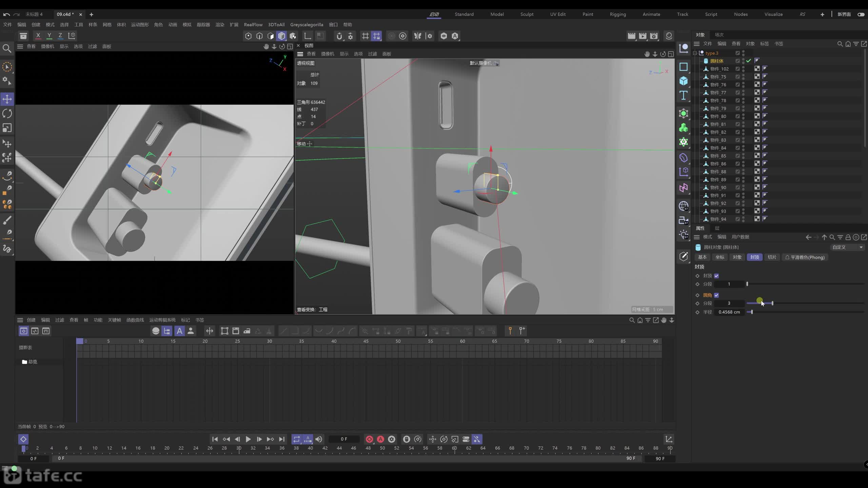Click the timeline magnifier search icon

[x=632, y=320]
